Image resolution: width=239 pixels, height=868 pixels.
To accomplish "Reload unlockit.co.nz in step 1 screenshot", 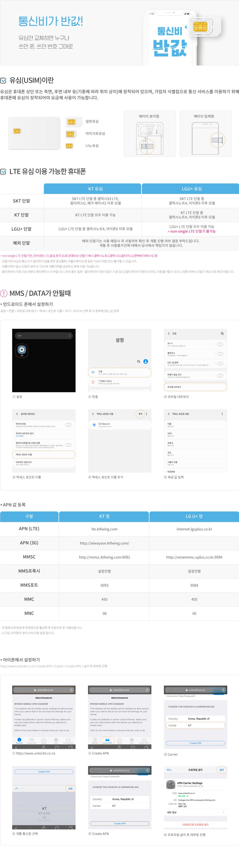I will click(71, 690).
